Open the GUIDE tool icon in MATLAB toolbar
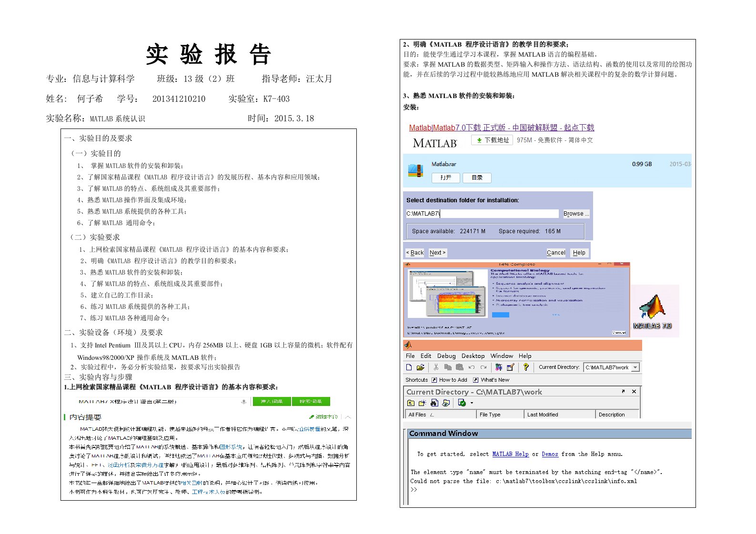 pyautogui.click(x=510, y=367)
